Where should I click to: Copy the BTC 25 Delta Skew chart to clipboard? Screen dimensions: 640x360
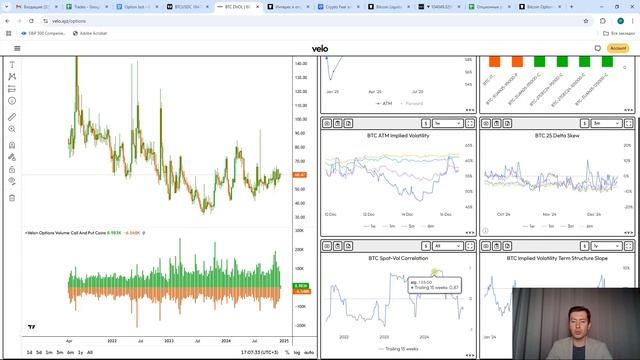(x=496, y=123)
